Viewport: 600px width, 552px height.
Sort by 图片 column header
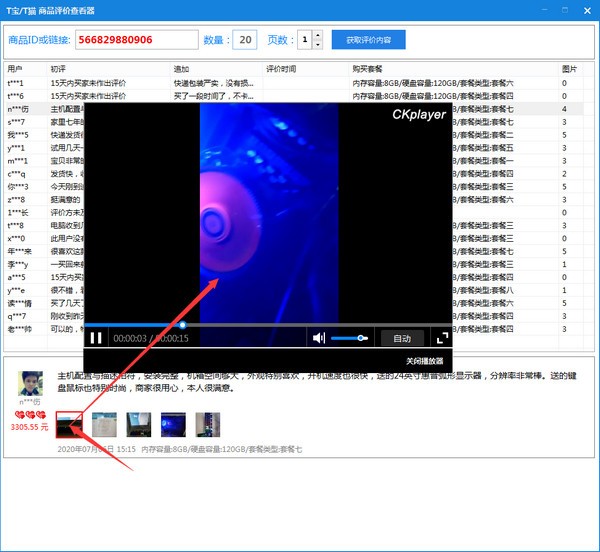[568, 69]
